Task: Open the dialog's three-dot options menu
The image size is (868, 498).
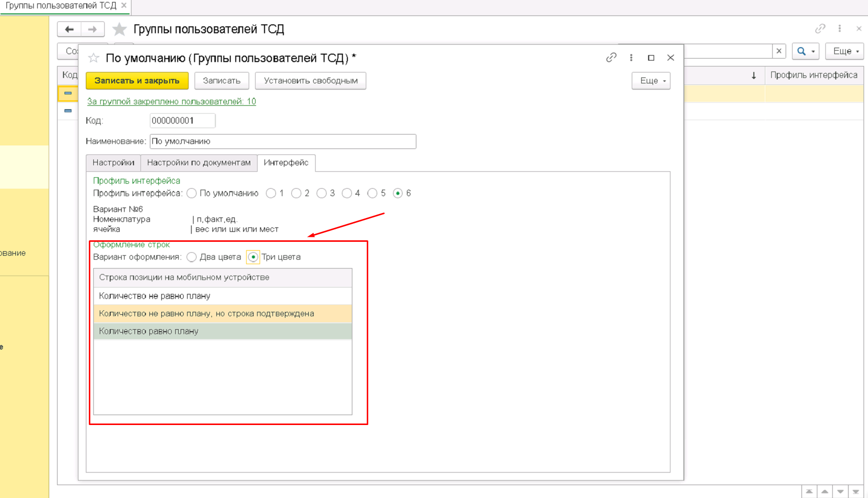Action: (631, 58)
